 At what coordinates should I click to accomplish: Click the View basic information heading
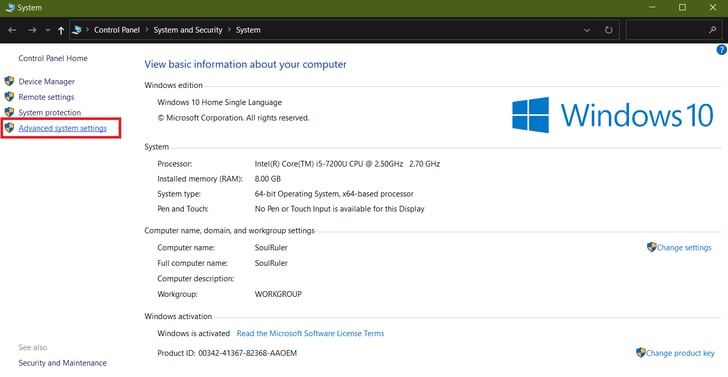pyautogui.click(x=245, y=64)
